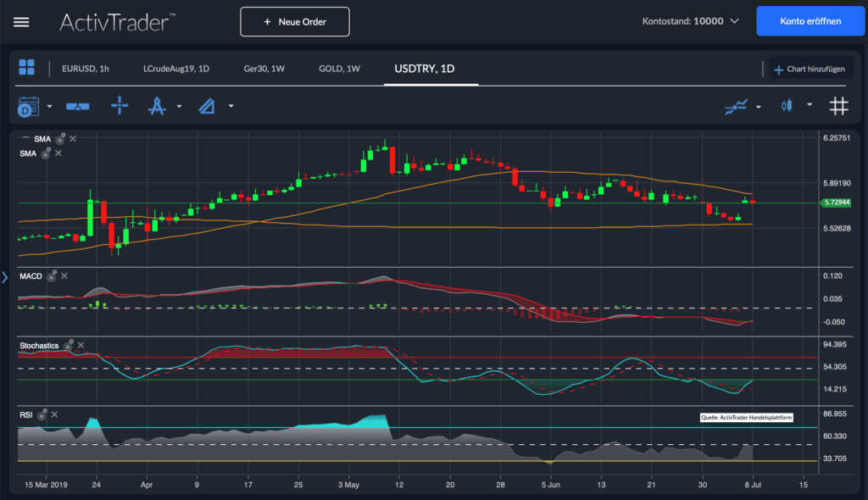Click the ActivTrader logo

click(x=117, y=22)
